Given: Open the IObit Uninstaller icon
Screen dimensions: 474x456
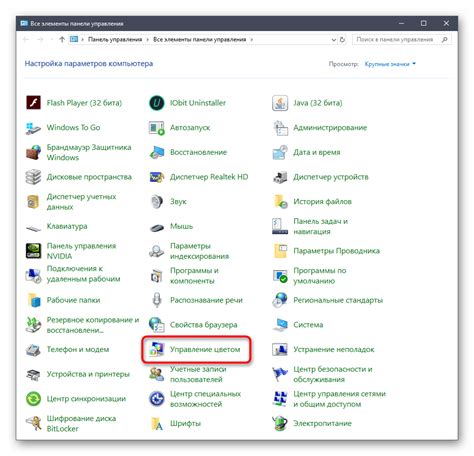Looking at the screenshot, I should pyautogui.click(x=157, y=103).
